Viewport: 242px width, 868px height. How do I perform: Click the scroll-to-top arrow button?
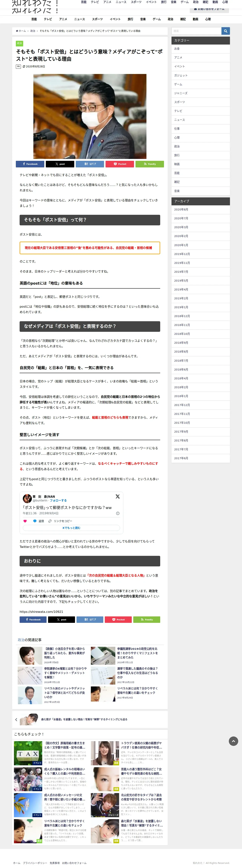coord(234,741)
